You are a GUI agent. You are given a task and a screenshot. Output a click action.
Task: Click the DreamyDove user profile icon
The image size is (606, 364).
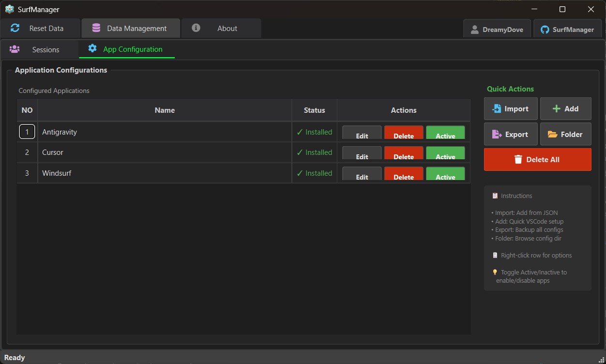[475, 29]
